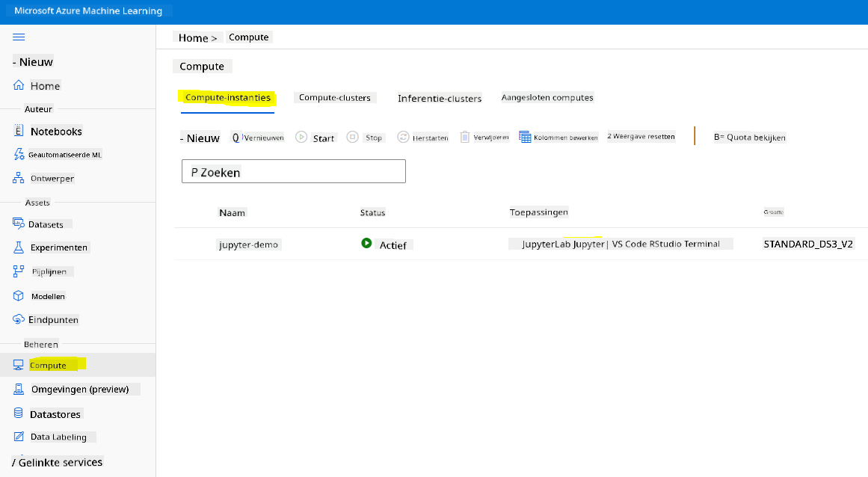Image resolution: width=868 pixels, height=477 pixels.
Task: Click the STANDARD_DS3_V2 size cell
Action: (x=808, y=244)
